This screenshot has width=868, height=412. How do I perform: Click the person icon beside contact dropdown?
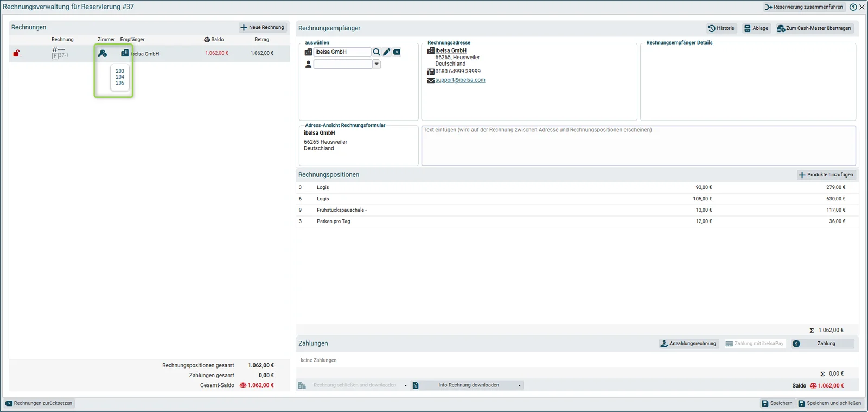308,64
